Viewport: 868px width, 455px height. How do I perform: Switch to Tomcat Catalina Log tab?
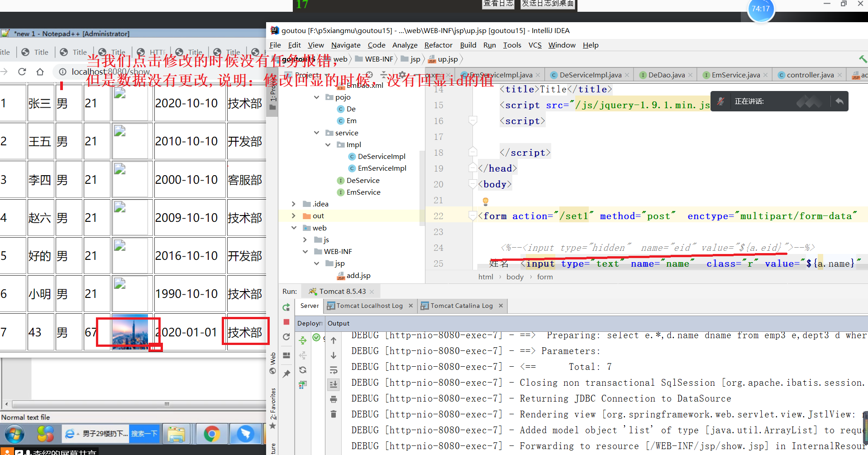point(462,306)
